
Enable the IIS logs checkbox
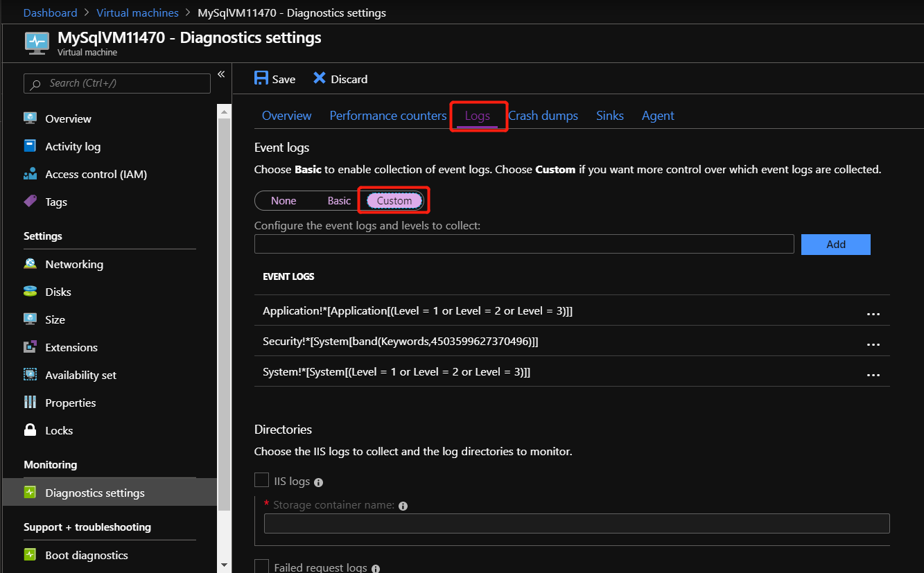261,479
